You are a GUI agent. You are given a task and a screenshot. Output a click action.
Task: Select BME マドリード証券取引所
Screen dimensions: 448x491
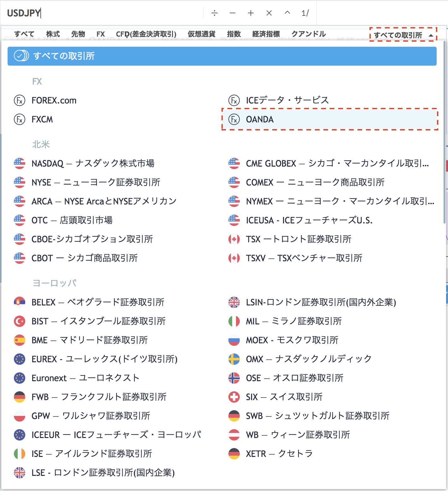tap(115, 340)
